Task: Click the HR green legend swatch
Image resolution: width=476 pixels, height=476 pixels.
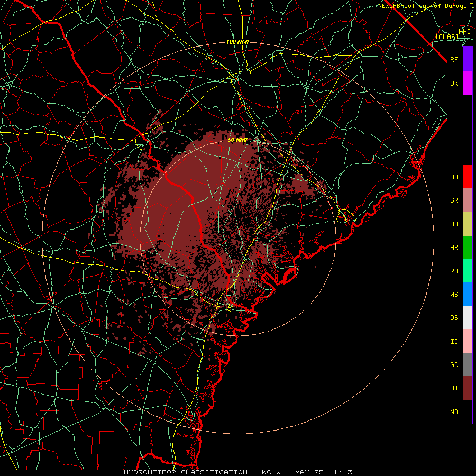Action: [467, 248]
